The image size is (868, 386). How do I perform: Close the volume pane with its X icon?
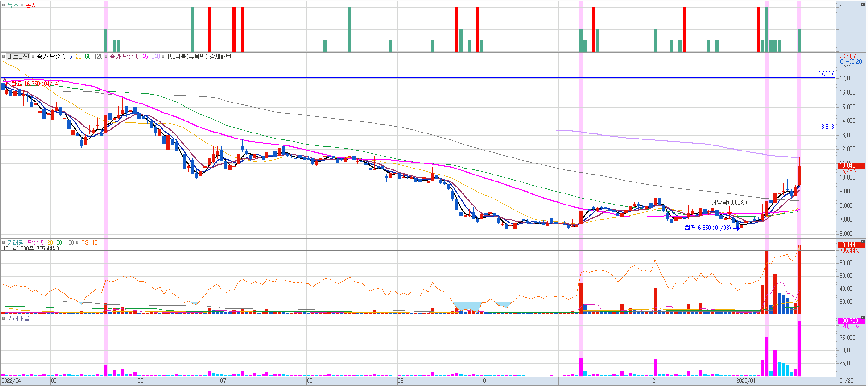tap(863, 242)
